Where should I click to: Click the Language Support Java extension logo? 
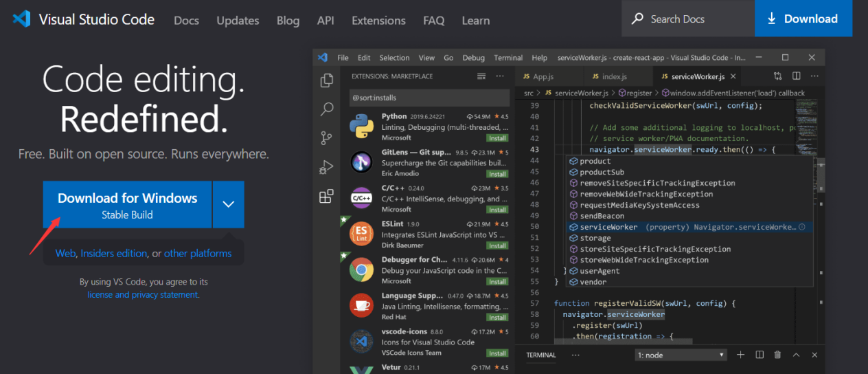pyautogui.click(x=361, y=305)
